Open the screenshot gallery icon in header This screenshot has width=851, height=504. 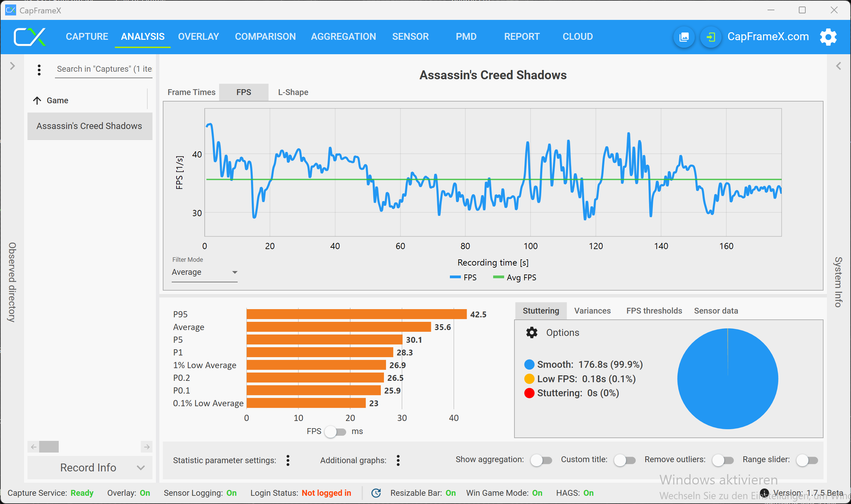click(684, 37)
